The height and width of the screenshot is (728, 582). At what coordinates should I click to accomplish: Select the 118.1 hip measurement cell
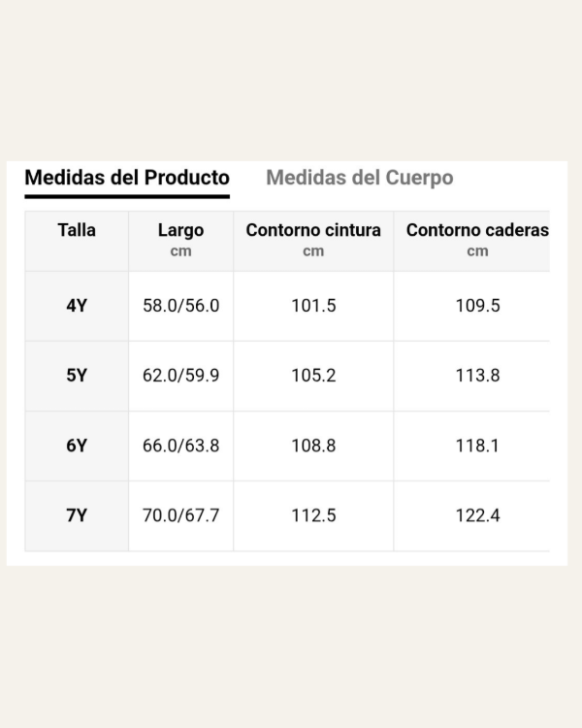(x=477, y=446)
